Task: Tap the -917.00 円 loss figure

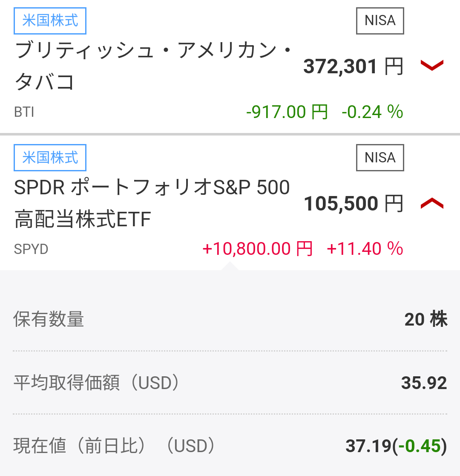Action: point(287,112)
